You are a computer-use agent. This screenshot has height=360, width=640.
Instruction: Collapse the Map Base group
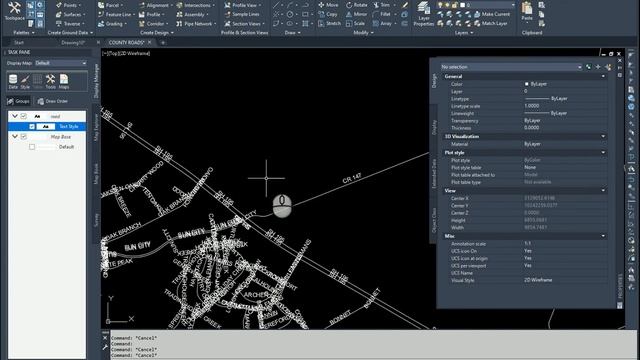tap(15, 137)
